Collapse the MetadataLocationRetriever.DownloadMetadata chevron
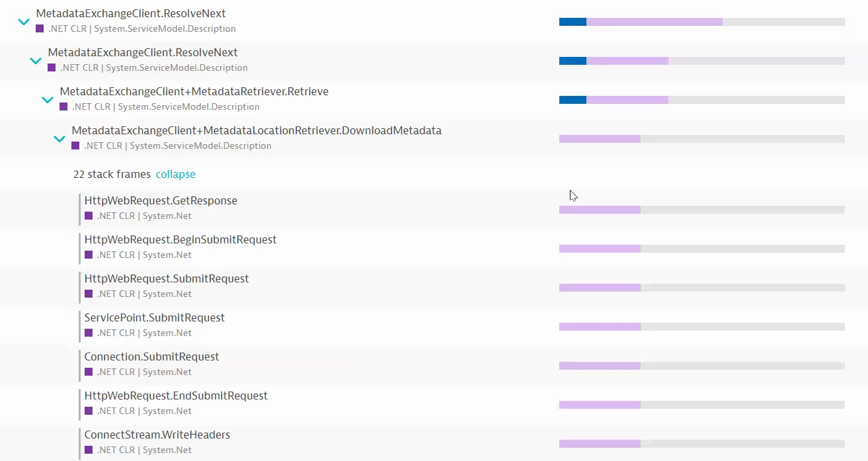This screenshot has width=868, height=461. 59,139
